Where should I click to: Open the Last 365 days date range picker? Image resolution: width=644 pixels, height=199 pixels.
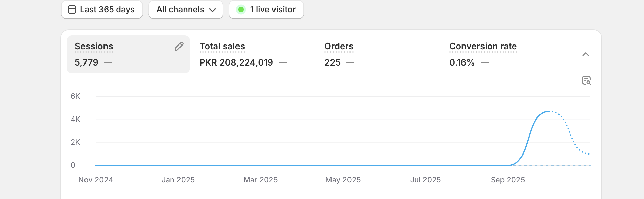102,10
